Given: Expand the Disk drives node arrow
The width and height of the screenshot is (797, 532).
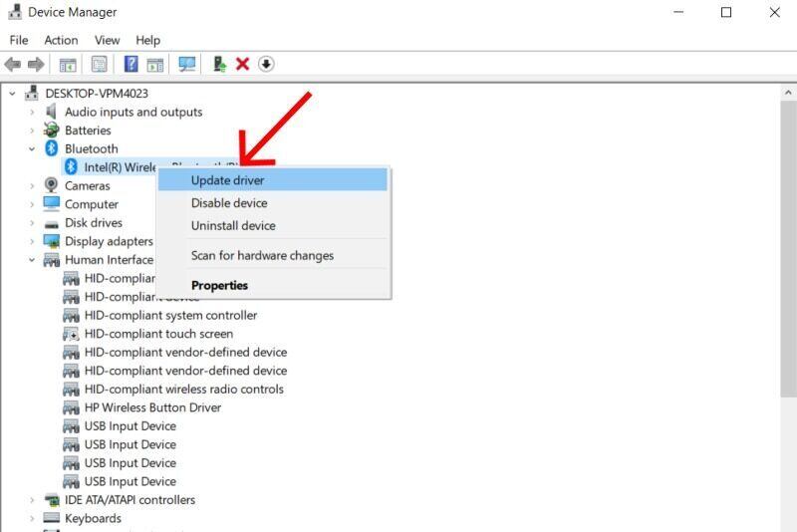Looking at the screenshot, I should coord(32,222).
